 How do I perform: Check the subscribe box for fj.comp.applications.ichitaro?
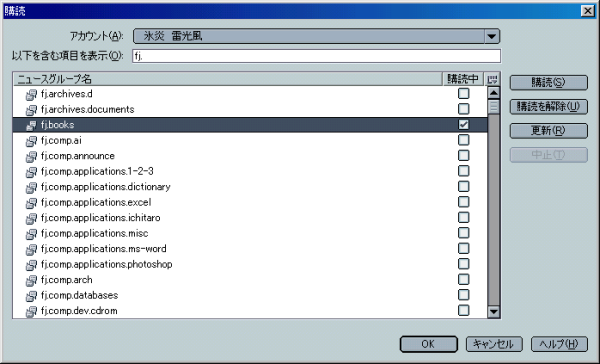(463, 217)
